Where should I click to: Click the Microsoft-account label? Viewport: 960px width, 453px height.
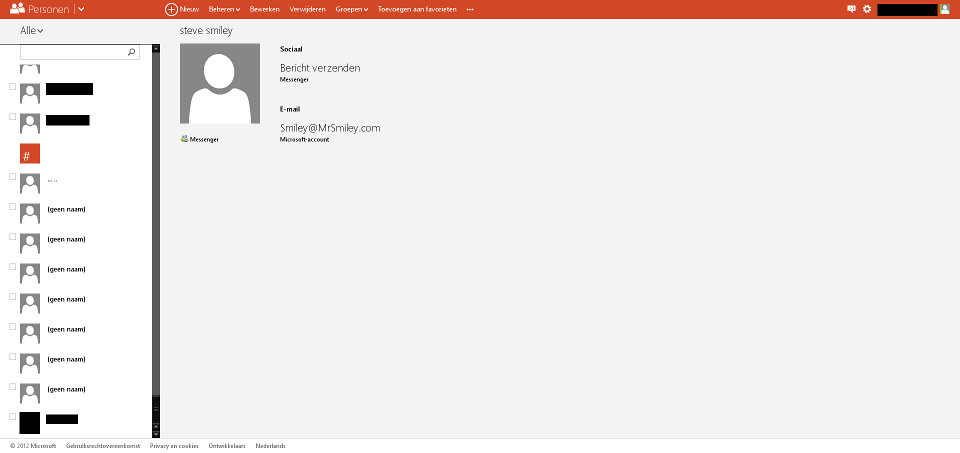(304, 140)
